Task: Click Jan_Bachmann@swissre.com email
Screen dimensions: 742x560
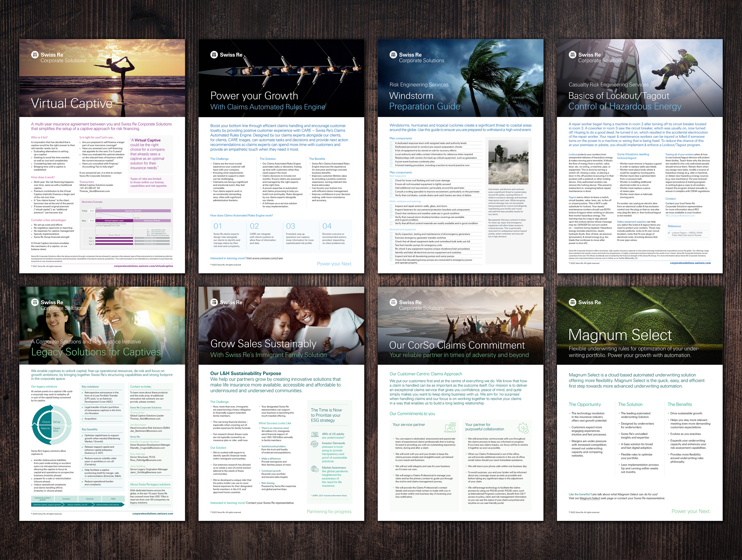Action: point(146,431)
